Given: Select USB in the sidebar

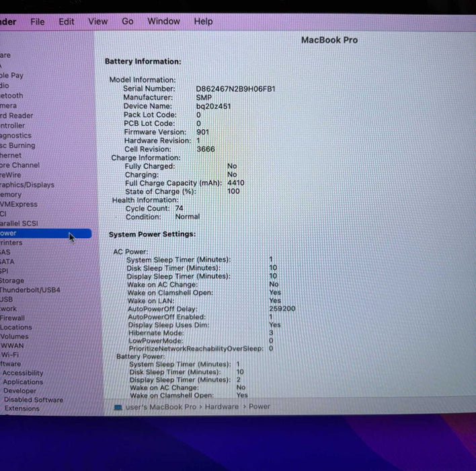Looking at the screenshot, I should tap(6, 299).
